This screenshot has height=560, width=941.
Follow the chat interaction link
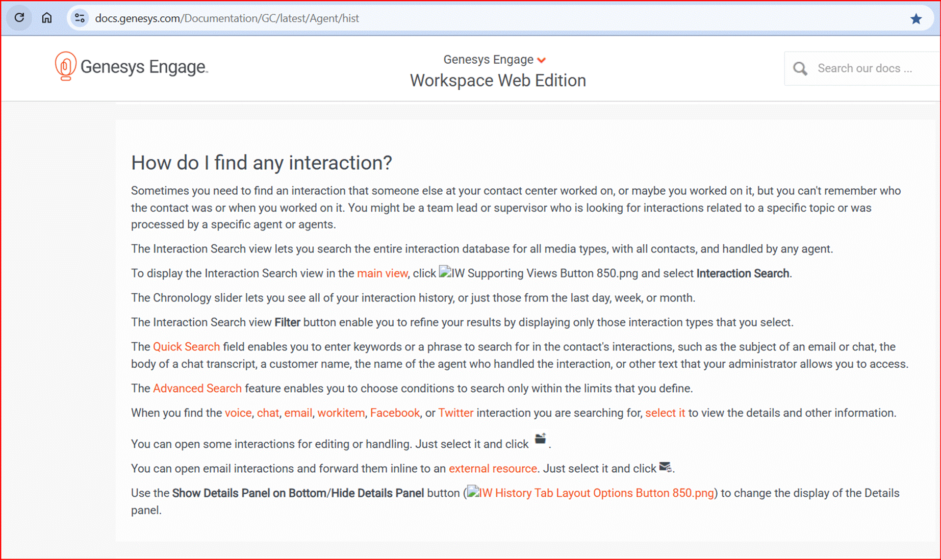(x=268, y=413)
